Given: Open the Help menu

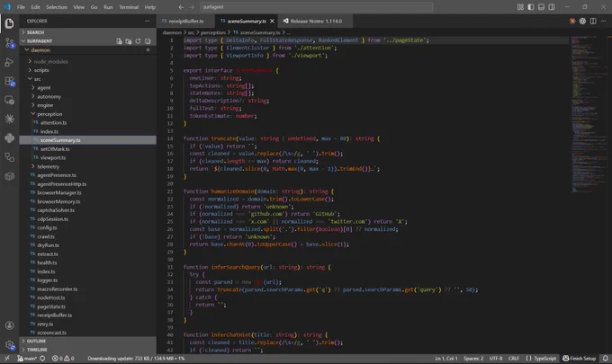Looking at the screenshot, I should [150, 7].
